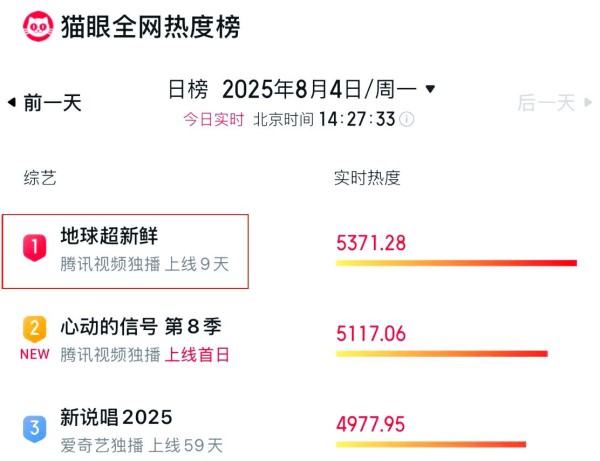Click the blue rank 3 badge
Image resolution: width=600 pixels, height=461 pixels.
click(35, 428)
